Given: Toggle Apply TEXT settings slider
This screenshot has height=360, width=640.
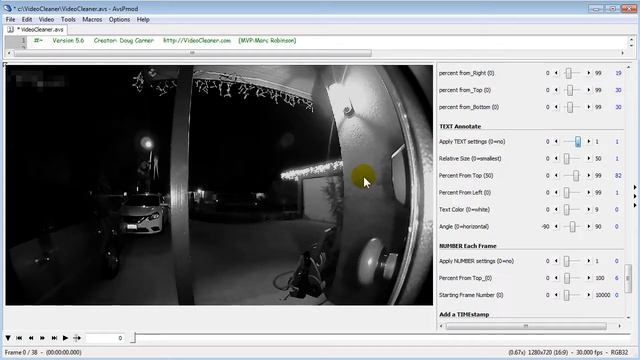Looking at the screenshot, I should click(x=578, y=142).
